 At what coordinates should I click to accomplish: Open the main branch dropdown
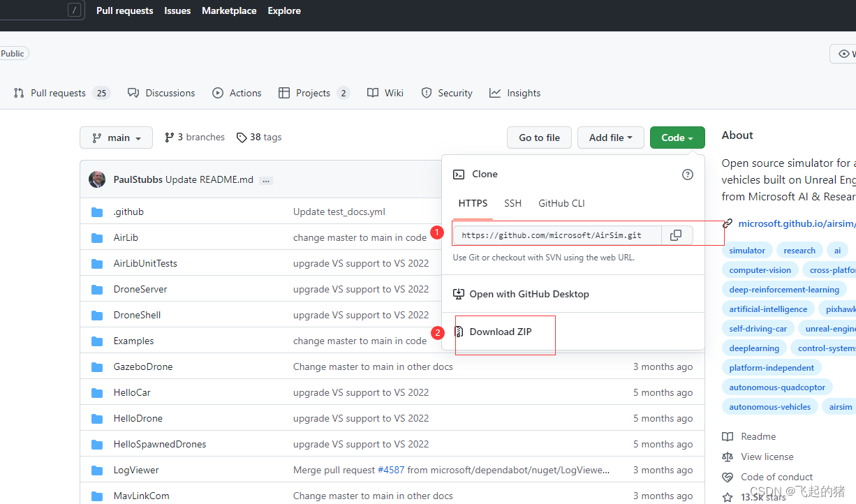coord(117,138)
